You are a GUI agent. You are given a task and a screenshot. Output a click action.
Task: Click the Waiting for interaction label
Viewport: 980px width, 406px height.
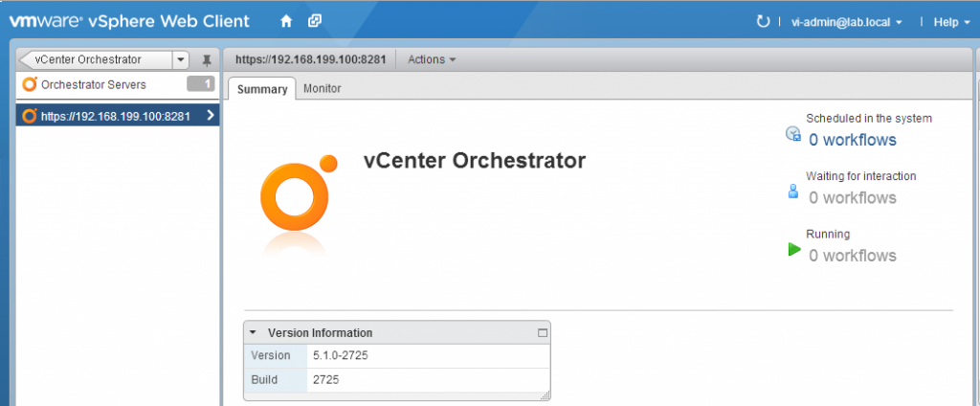[x=861, y=176]
